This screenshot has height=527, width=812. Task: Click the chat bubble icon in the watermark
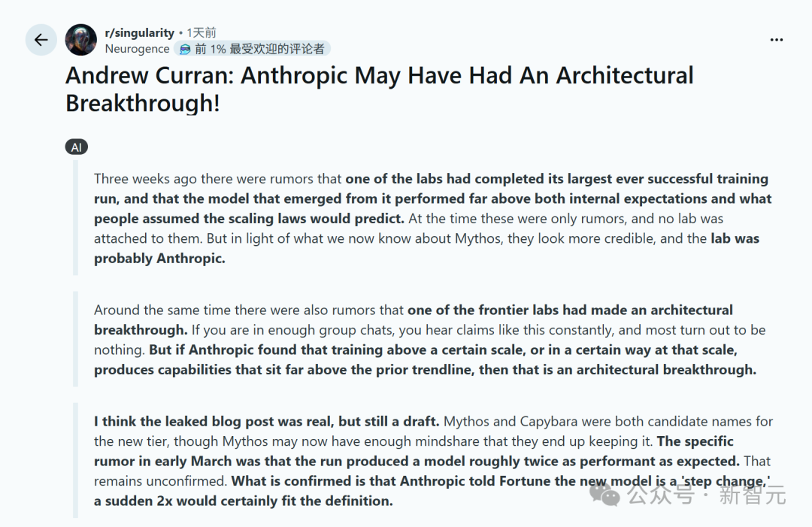tap(604, 496)
